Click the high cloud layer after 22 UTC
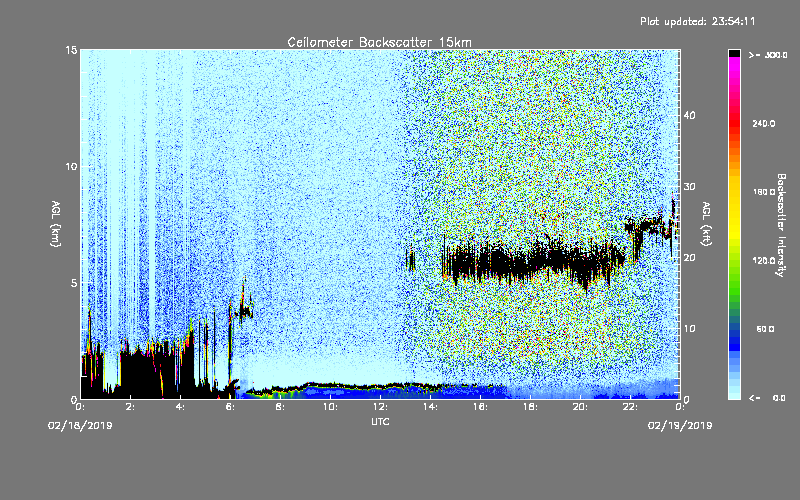This screenshot has width=800, height=500. pos(651,227)
